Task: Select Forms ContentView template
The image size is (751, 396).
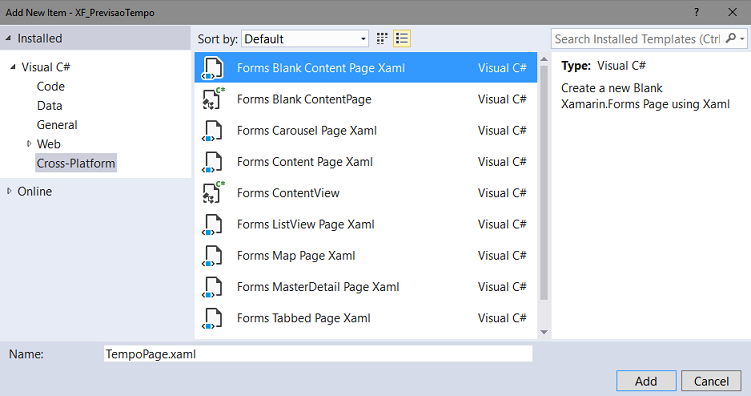Action: click(365, 193)
